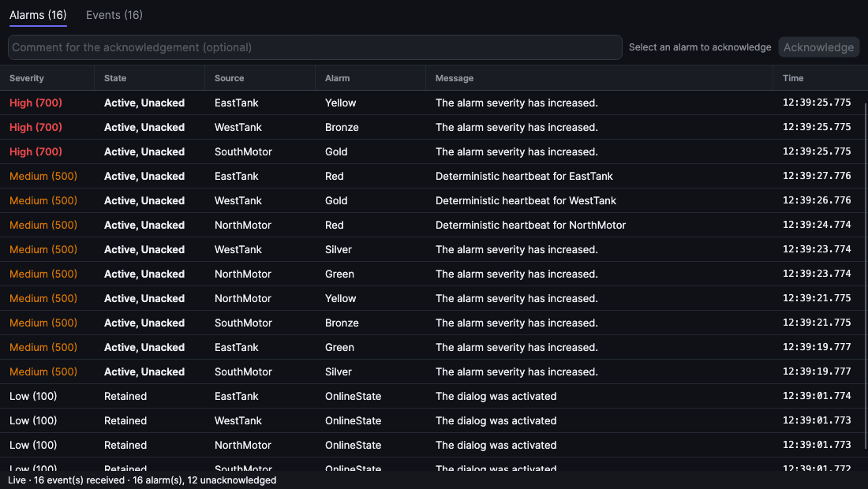This screenshot has height=489, width=868.
Task: Select the WestTank OnlineState retained row
Action: (x=432, y=420)
